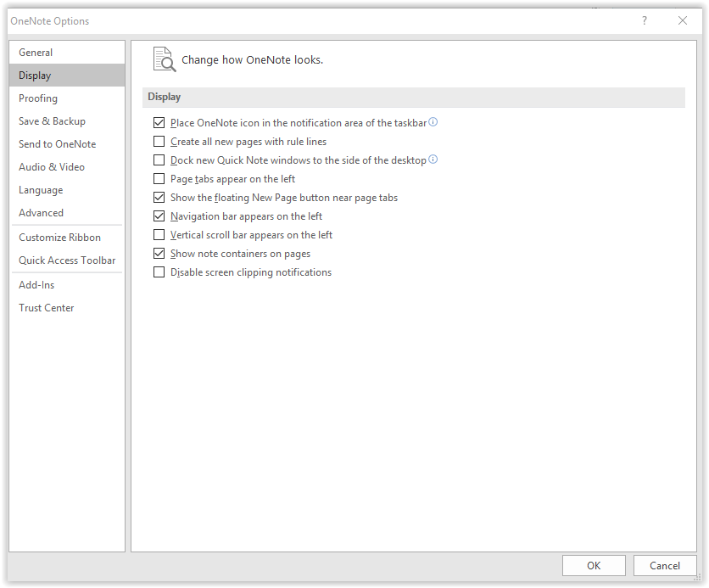Enable Create all new pages with rule lines
The height and width of the screenshot is (588, 709).
pyautogui.click(x=159, y=142)
